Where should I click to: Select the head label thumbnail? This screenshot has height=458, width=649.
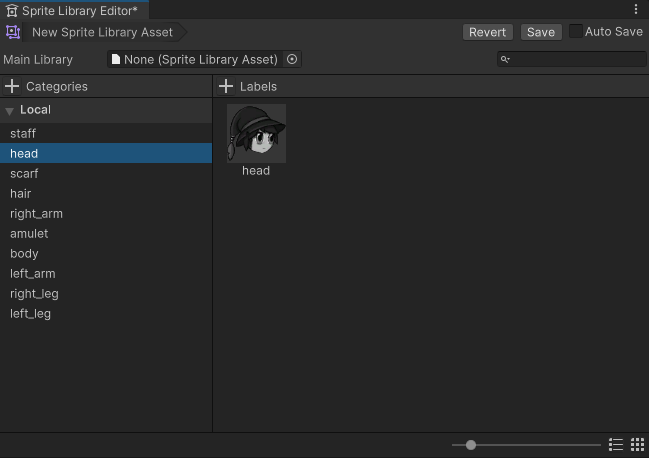(256, 134)
